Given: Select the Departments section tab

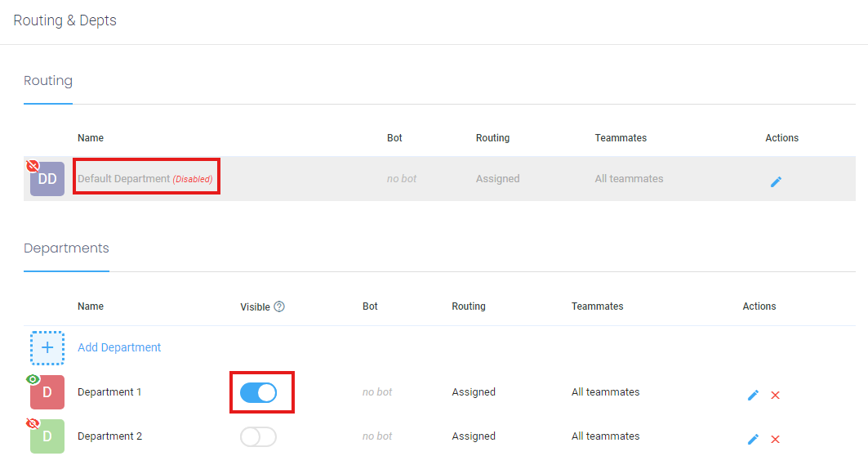Looking at the screenshot, I should point(66,248).
